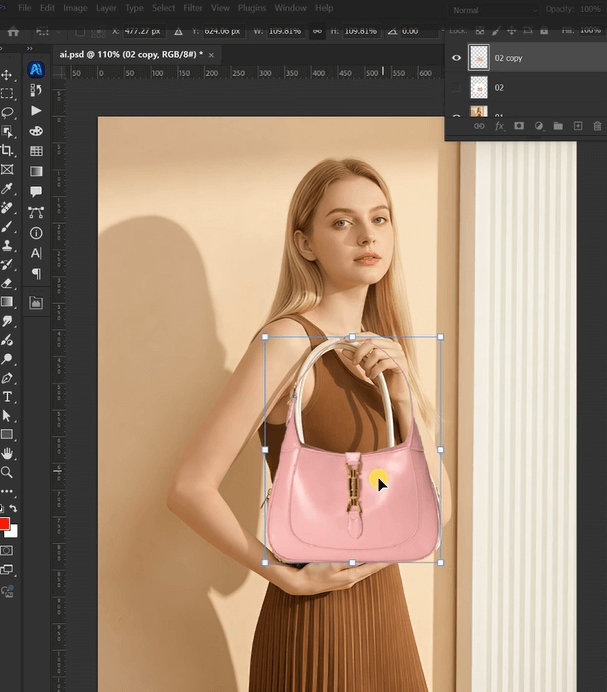This screenshot has width=607, height=692.
Task: Select the Eyedropper tool
Action: coord(7,188)
